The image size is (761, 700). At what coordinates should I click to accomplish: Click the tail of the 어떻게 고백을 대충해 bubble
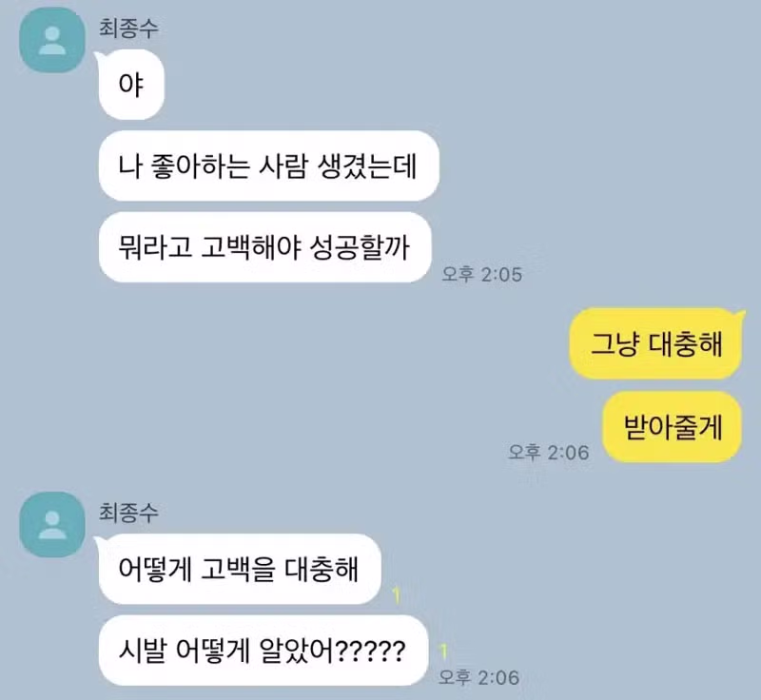(x=99, y=541)
